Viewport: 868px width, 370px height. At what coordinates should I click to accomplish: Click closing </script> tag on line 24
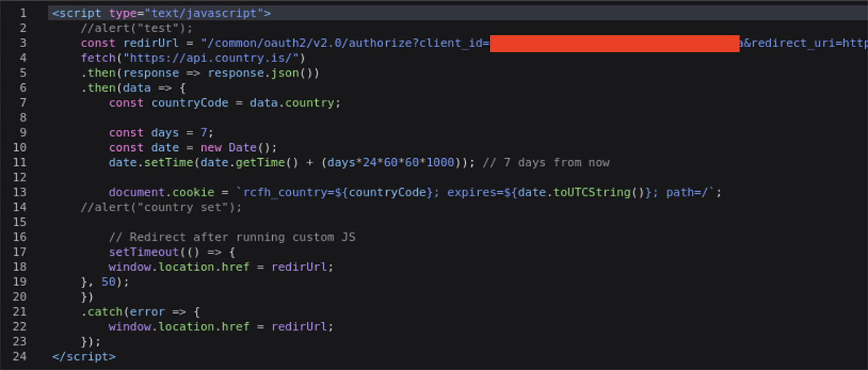[x=84, y=356]
